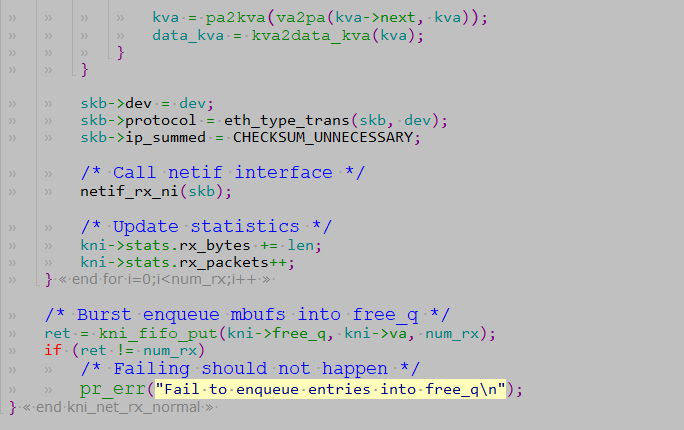Image resolution: width=684 pixels, height=430 pixels.
Task: Click 'kni->stats.rx_packets++;' line
Action: (x=188, y=263)
